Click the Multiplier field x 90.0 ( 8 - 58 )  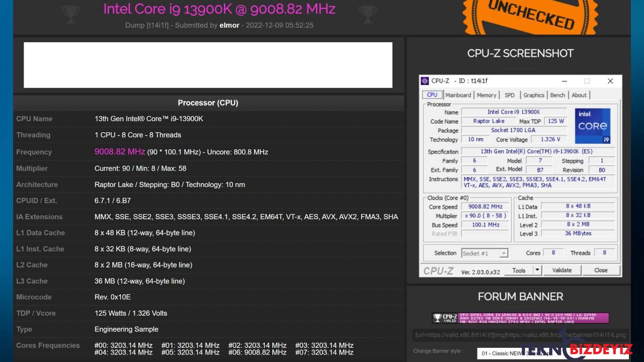click(485, 216)
